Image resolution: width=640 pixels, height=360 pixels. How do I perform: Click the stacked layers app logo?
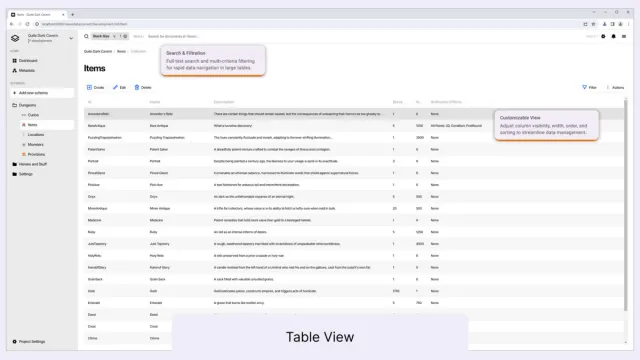pos(15,38)
